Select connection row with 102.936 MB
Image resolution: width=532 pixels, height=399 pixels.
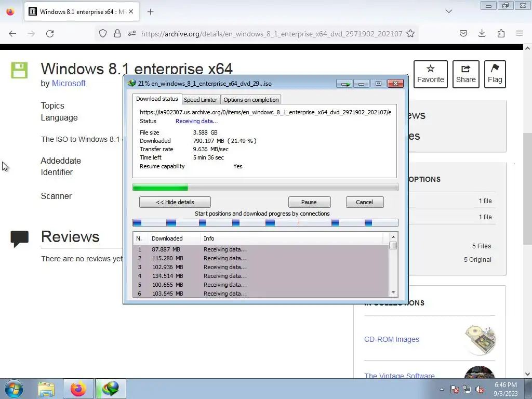[x=261, y=267]
